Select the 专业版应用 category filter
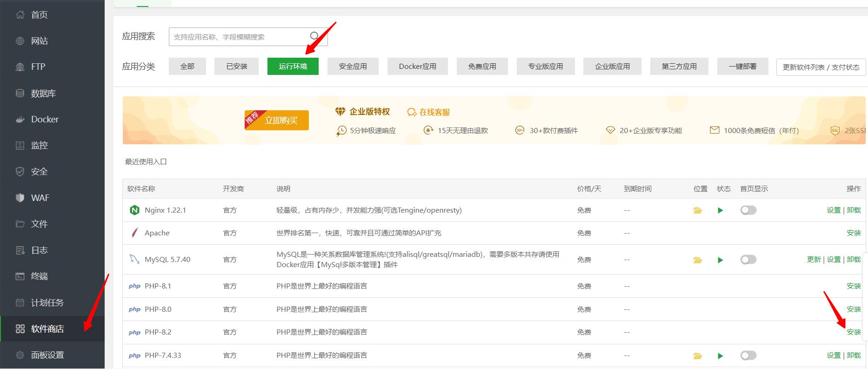The height and width of the screenshot is (369, 868). pos(546,67)
